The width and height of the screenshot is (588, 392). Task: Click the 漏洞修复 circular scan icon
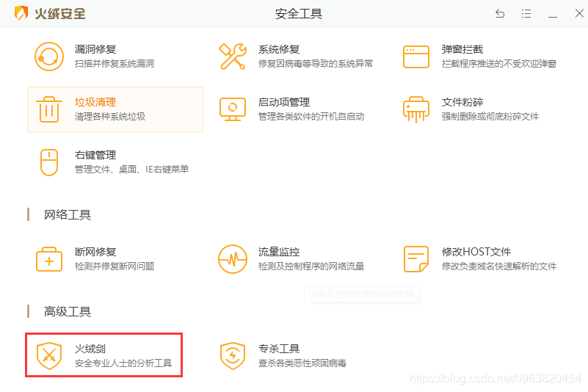pyautogui.click(x=48, y=57)
